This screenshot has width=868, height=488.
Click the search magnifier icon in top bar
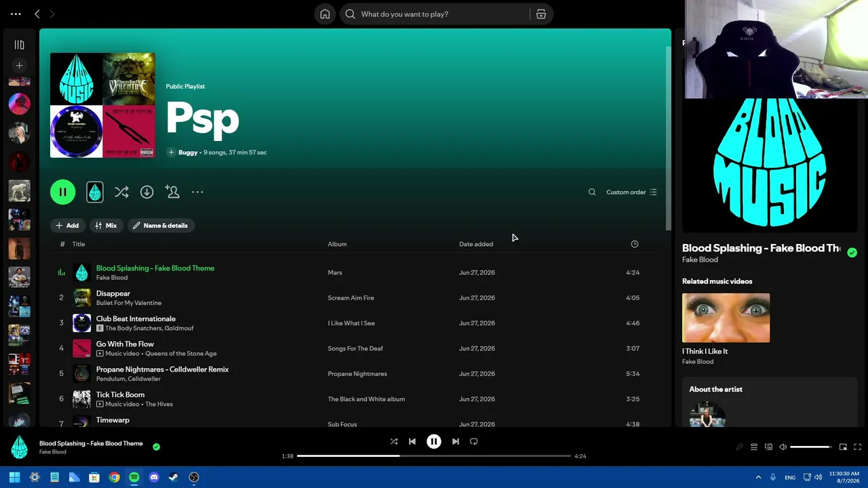[x=350, y=14]
